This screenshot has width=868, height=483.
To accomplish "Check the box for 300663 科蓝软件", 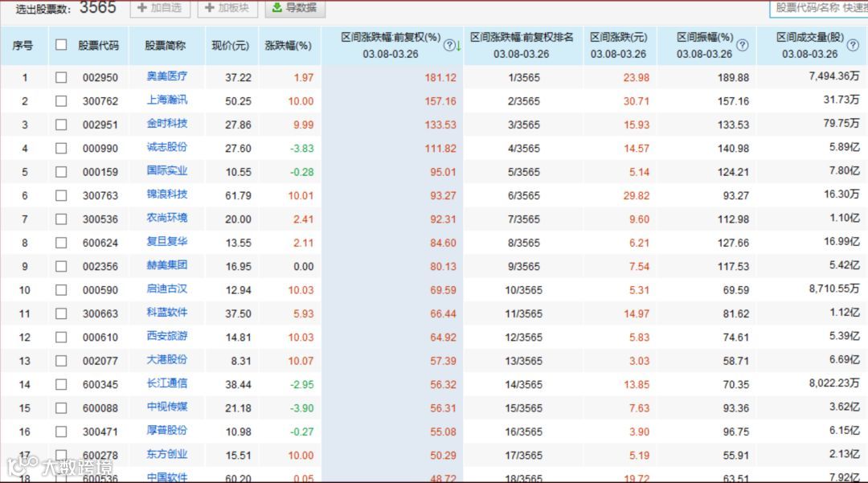I will 61,313.
